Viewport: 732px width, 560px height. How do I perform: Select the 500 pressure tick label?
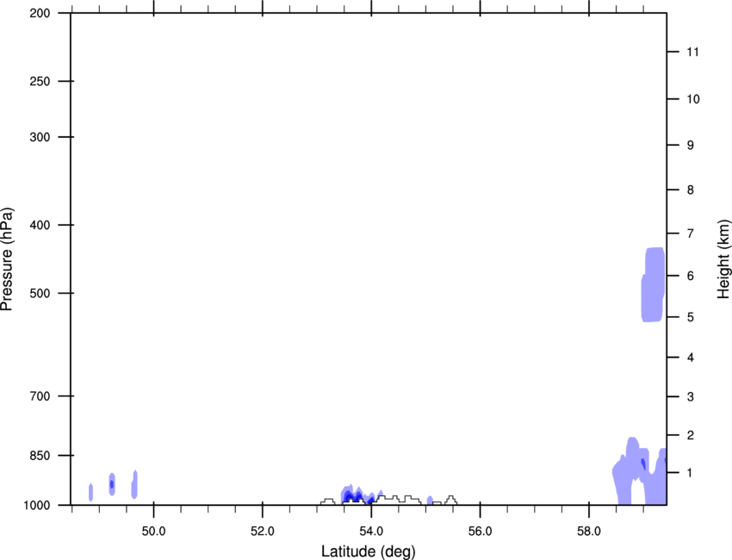[x=40, y=293]
